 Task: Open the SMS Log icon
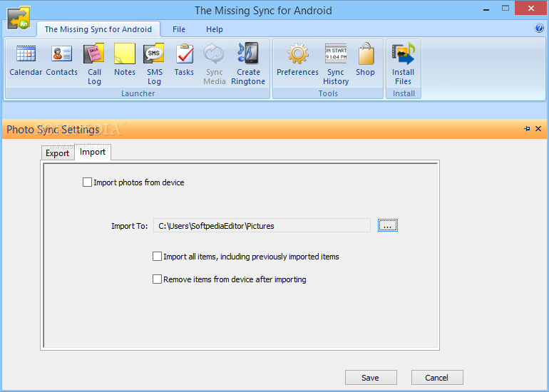click(154, 65)
